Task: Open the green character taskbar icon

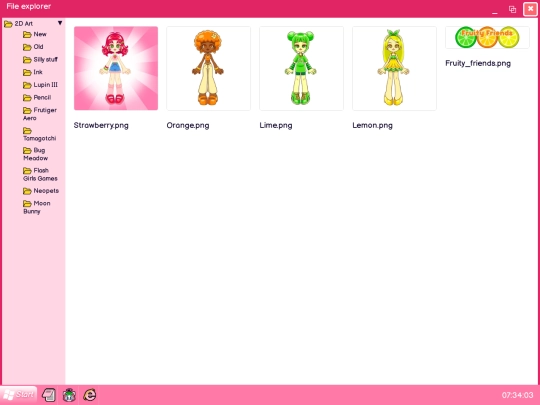Action: pos(69,395)
